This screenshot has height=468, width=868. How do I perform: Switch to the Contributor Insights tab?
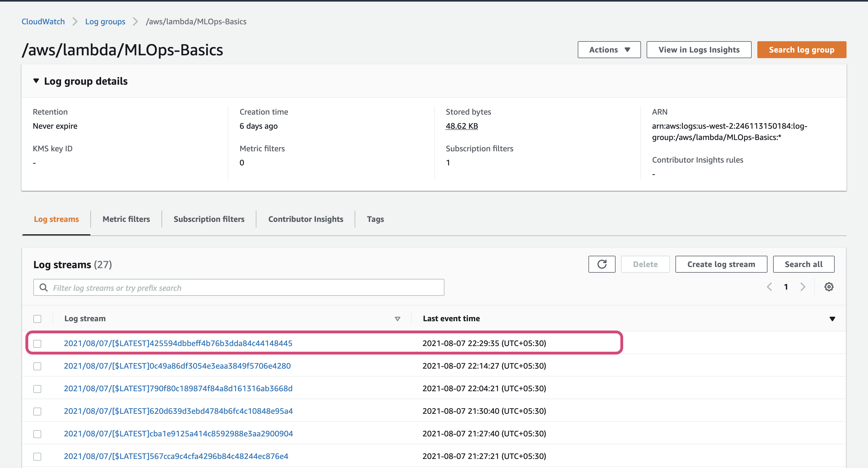pyautogui.click(x=305, y=219)
